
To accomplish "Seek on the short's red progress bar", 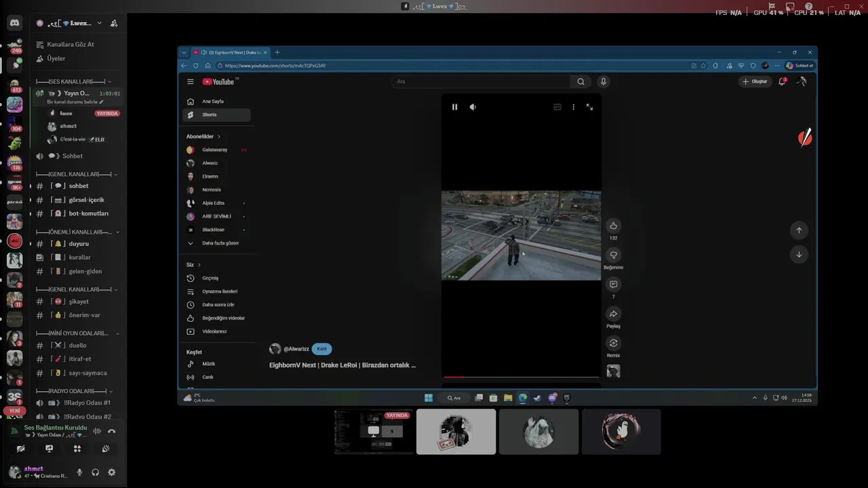I will coord(521,377).
